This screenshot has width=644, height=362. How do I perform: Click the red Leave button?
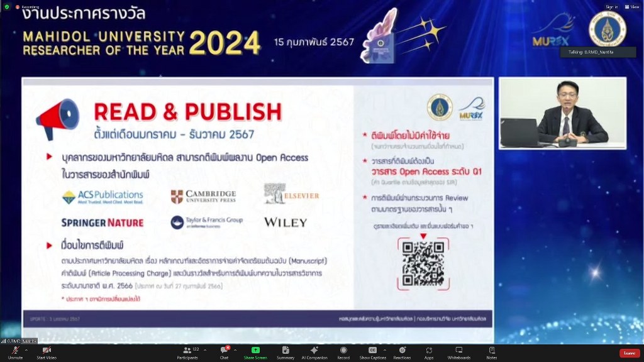629,353
